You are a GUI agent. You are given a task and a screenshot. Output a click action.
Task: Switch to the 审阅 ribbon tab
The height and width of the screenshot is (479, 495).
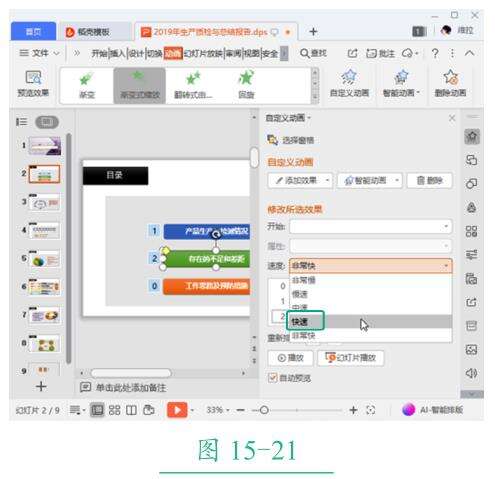coord(234,53)
